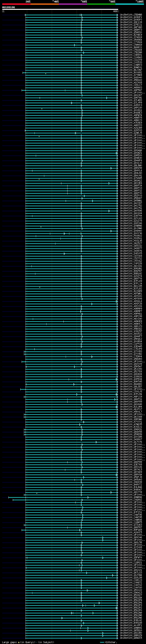The image size is (146, 644).
Task: Select hit label UniRef100_A8PW74
Action: (131, 115)
